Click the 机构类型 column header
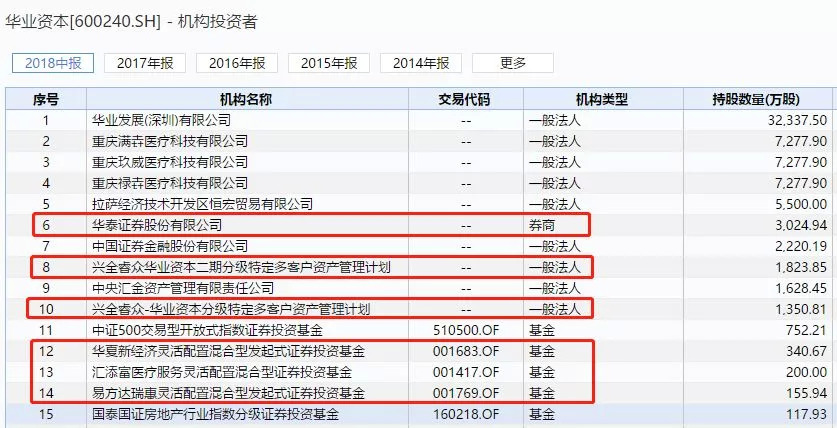837x428 pixels. (603, 99)
